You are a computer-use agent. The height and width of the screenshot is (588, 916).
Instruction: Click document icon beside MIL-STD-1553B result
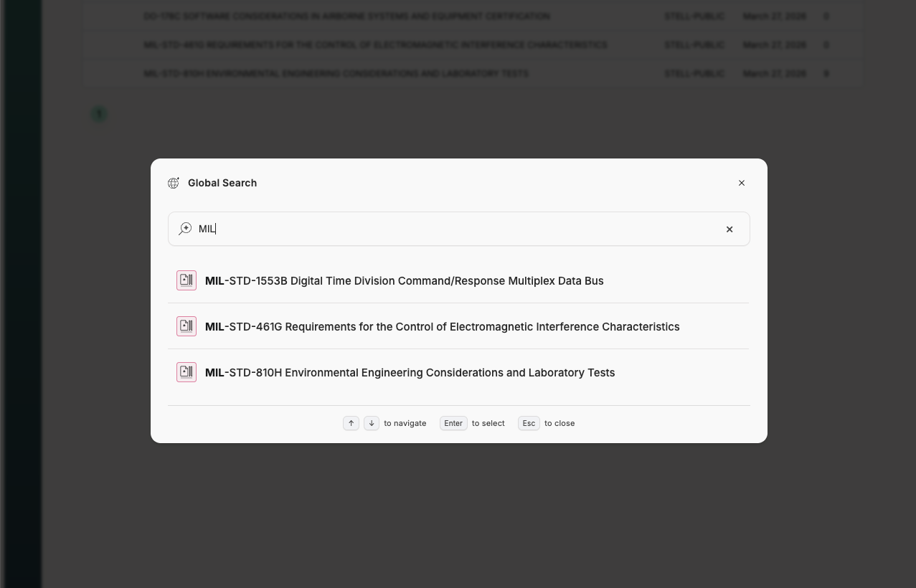(186, 280)
